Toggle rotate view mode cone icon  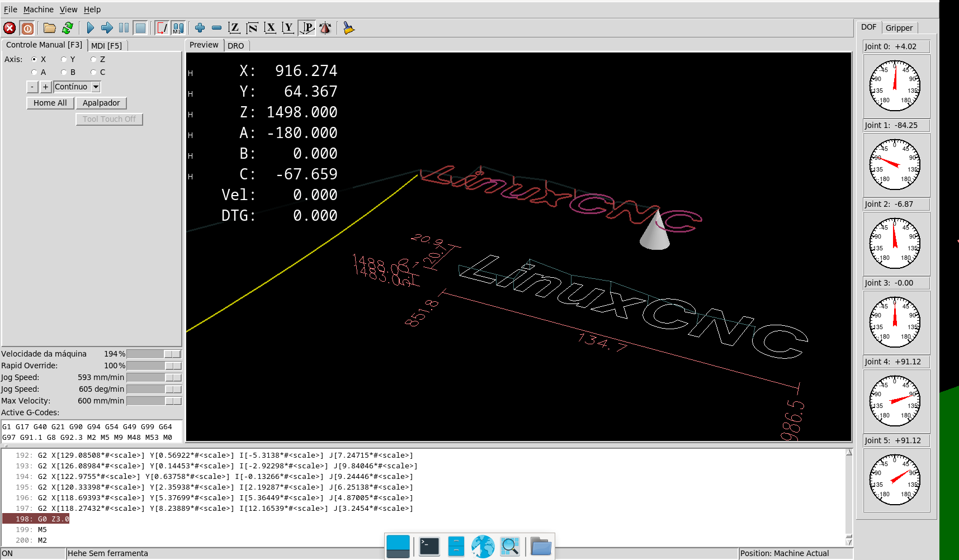click(x=325, y=28)
